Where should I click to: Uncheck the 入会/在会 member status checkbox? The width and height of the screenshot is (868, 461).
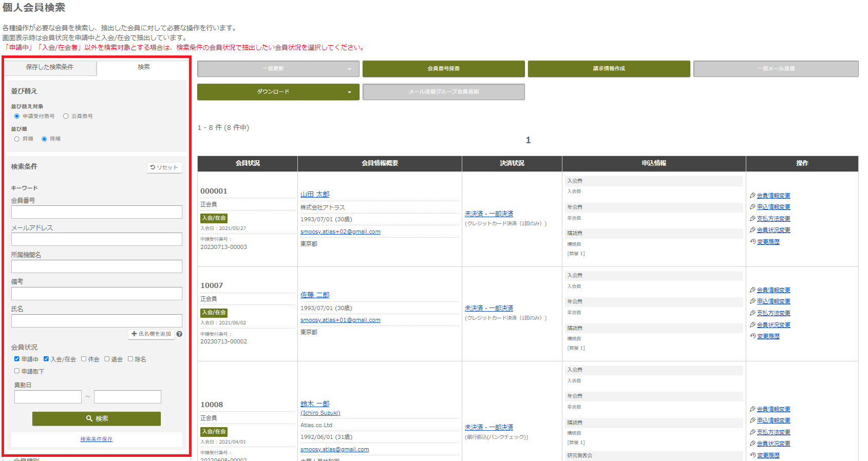[46, 359]
